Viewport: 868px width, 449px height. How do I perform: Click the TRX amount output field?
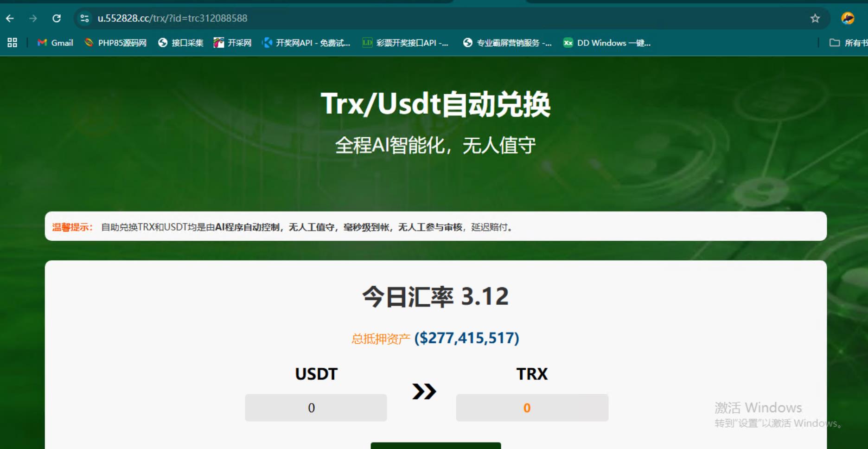[x=532, y=408]
